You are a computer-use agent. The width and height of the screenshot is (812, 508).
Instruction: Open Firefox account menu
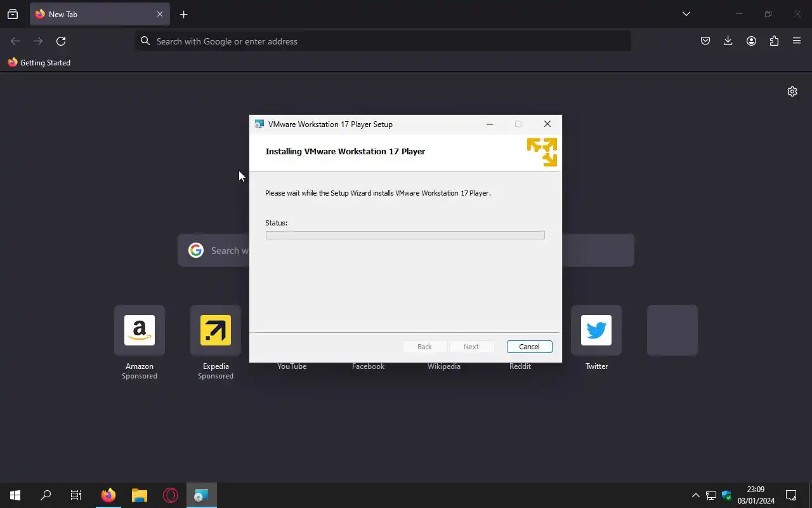point(751,41)
